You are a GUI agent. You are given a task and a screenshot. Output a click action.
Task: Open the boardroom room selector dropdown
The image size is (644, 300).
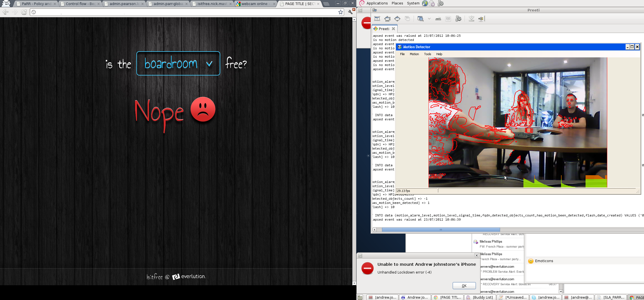(178, 64)
